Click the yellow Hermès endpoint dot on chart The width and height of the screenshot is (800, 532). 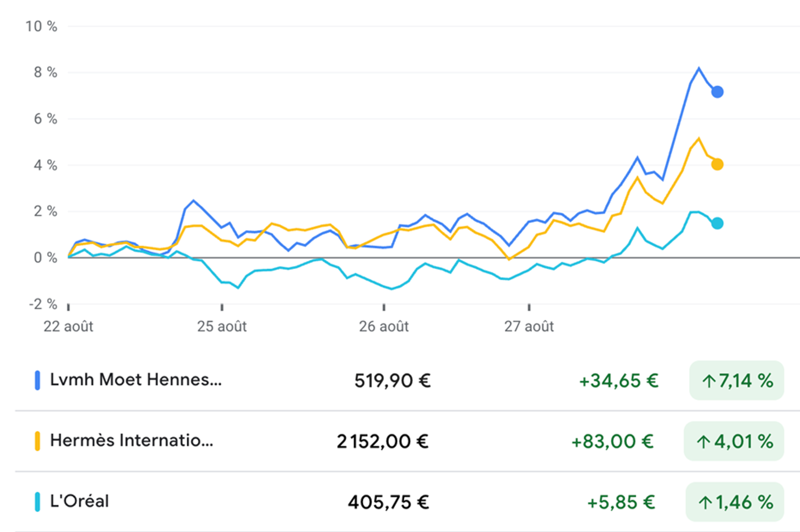tap(717, 164)
